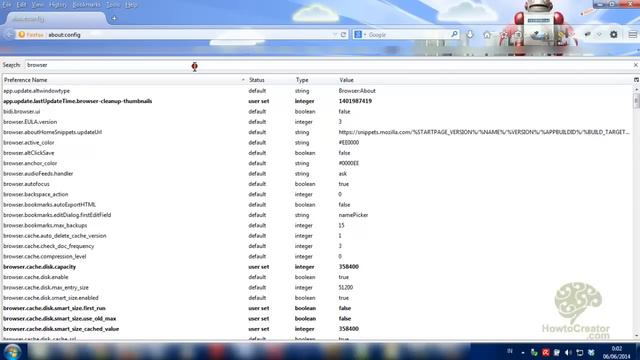The image size is (640, 360).
Task: Click the red antivirus tray icon
Action: tap(546, 352)
